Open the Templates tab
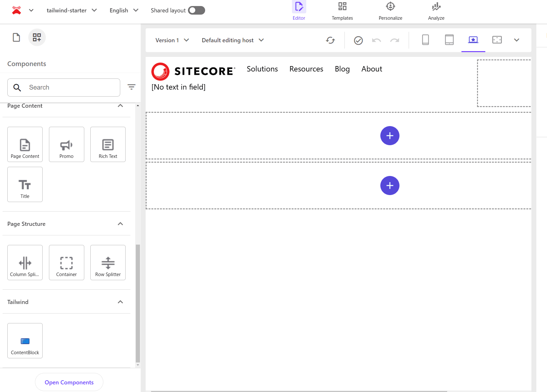This screenshot has height=392, width=547. (x=342, y=11)
